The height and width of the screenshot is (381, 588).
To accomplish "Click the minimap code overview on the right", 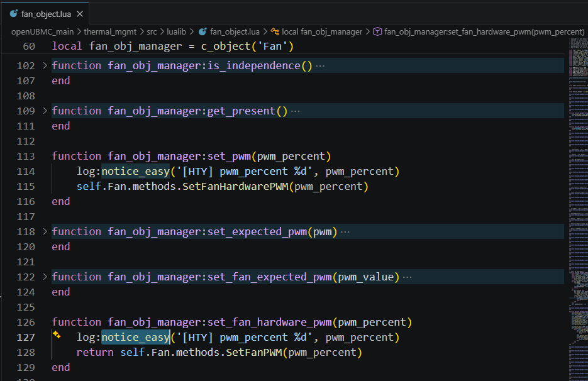I will [575, 189].
